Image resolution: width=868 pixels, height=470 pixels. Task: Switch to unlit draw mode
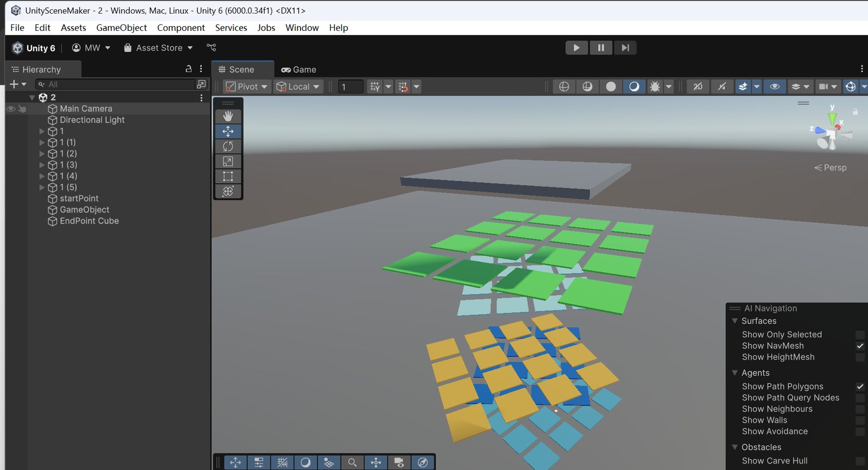611,87
